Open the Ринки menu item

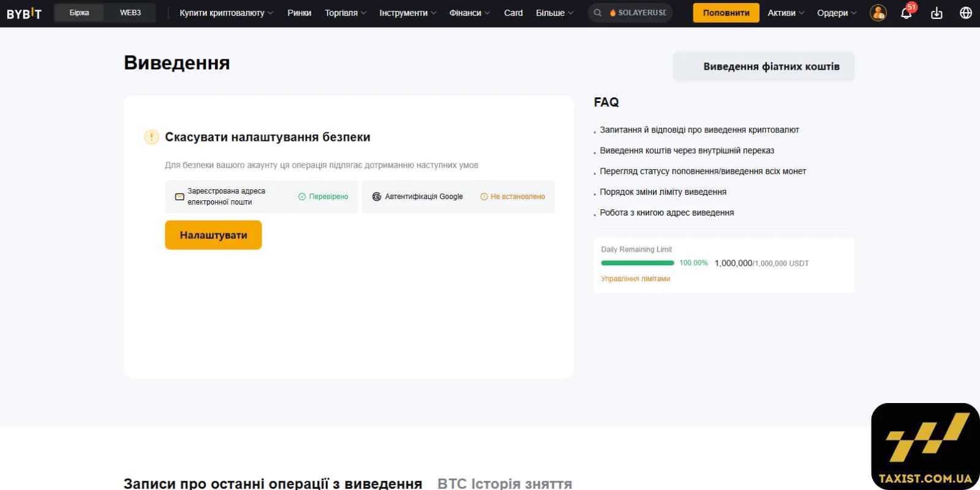[300, 13]
